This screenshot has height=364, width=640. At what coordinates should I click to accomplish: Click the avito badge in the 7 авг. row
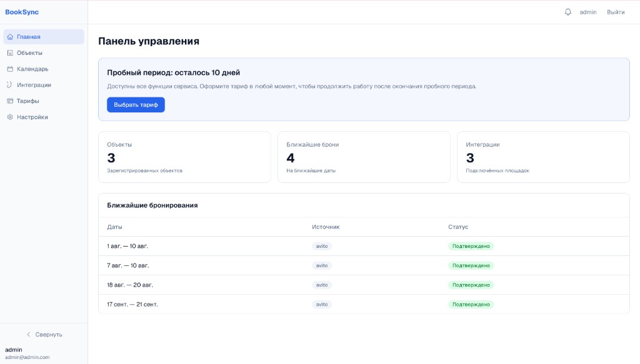(x=322, y=265)
